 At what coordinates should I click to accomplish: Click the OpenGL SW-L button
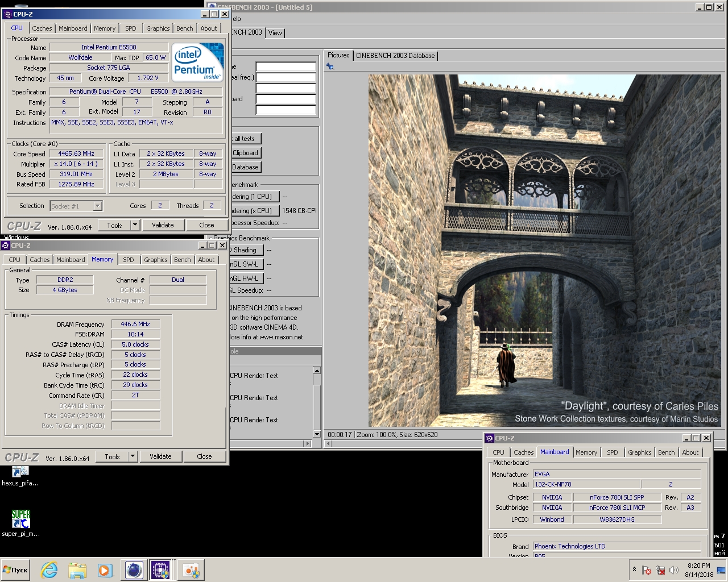point(246,264)
